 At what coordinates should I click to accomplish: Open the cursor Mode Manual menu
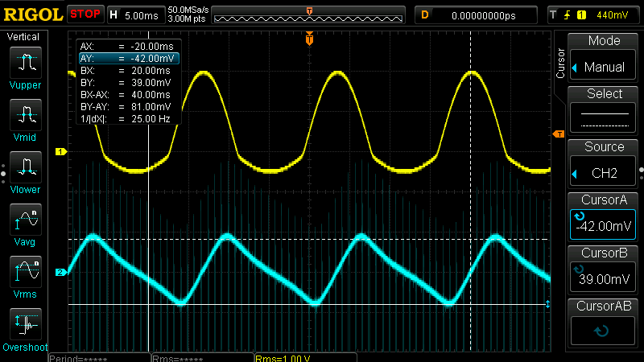(x=605, y=58)
